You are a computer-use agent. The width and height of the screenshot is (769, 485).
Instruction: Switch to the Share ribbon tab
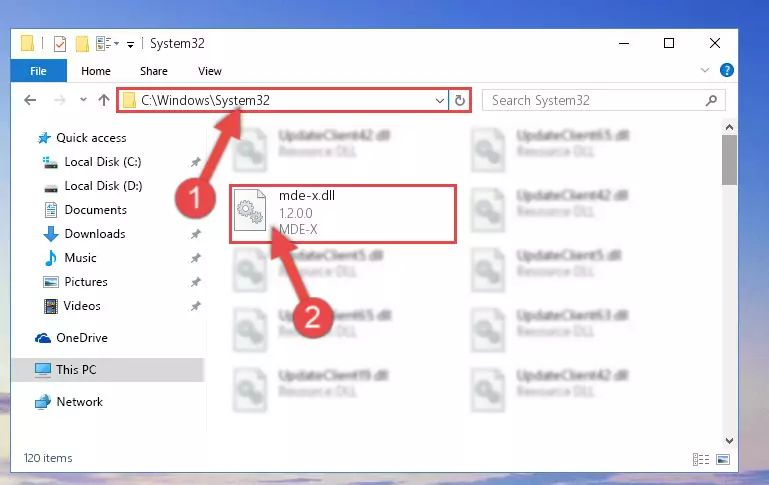[x=154, y=71]
